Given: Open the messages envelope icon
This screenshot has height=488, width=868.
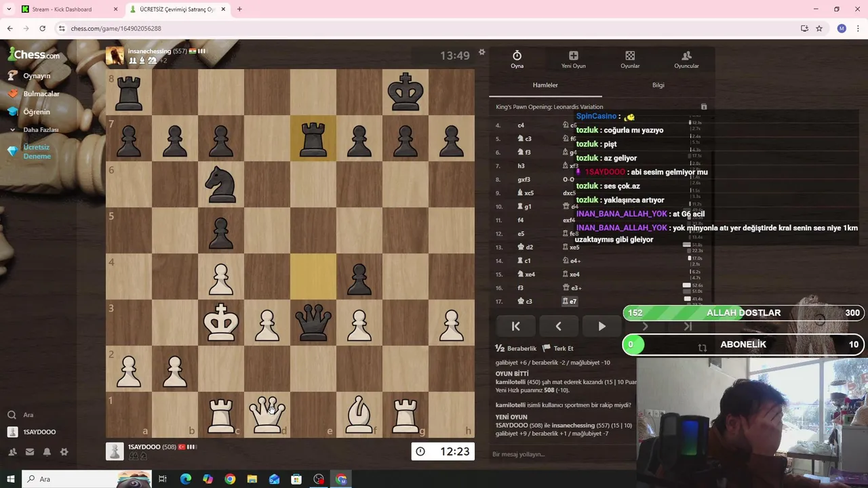Looking at the screenshot, I should [x=30, y=452].
